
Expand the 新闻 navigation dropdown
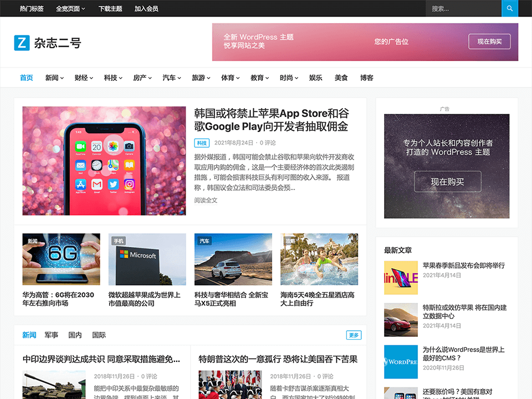coord(54,78)
